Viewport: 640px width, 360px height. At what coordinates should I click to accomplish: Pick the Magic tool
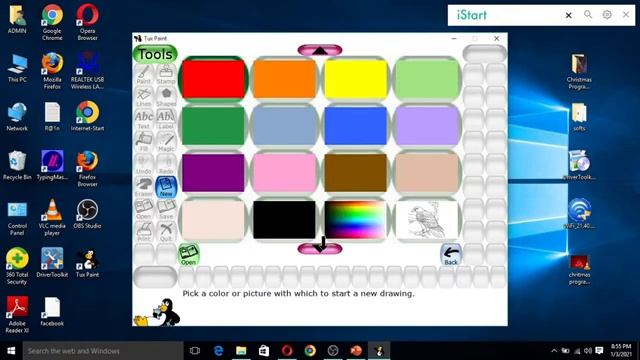click(166, 142)
